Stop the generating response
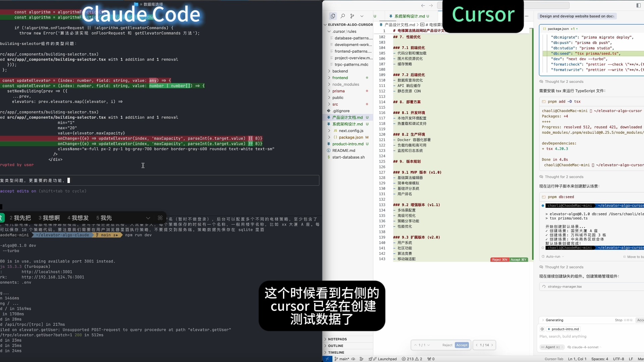The image size is (644, 362). point(619,320)
